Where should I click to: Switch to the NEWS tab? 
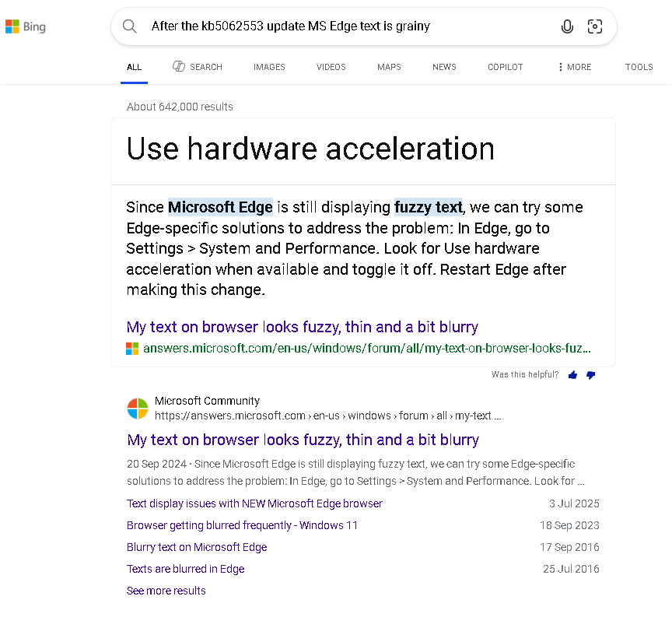tap(444, 67)
